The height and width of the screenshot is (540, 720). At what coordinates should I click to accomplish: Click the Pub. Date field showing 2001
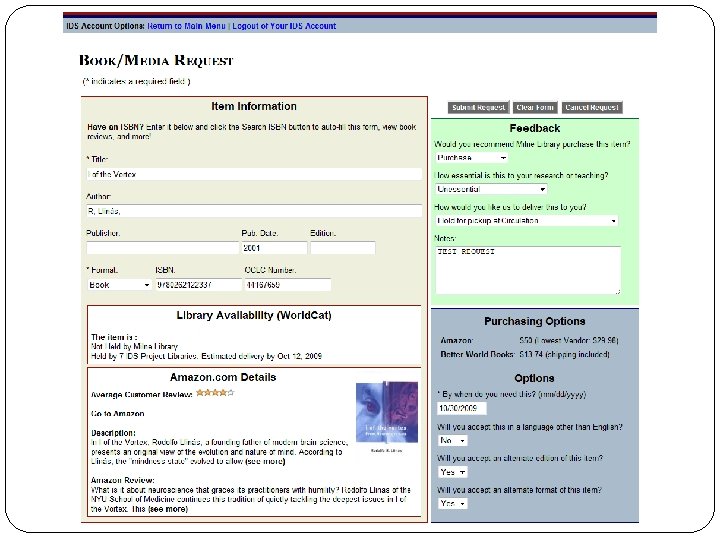pyautogui.click(x=274, y=248)
